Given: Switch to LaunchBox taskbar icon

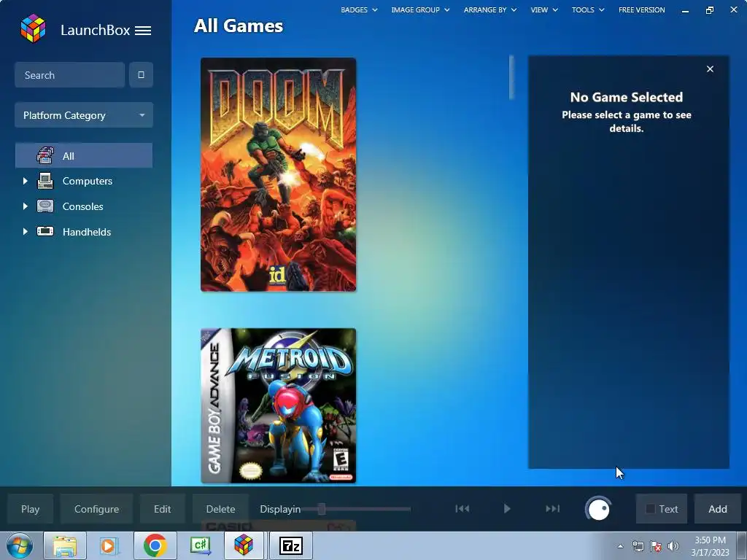Looking at the screenshot, I should point(243,545).
